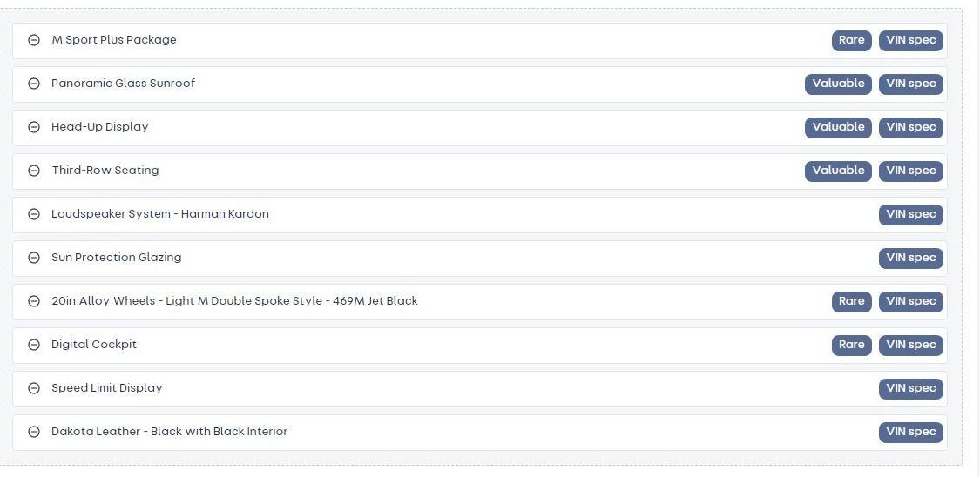This screenshot has width=980, height=477.
Task: Click the minus icon for 20in Alloy Wheels
Action: tap(34, 301)
